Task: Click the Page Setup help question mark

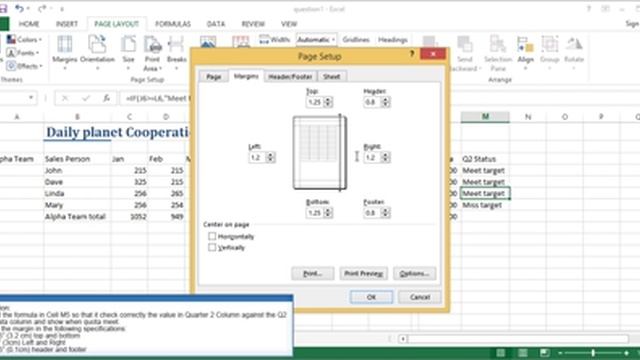Action: (412, 54)
